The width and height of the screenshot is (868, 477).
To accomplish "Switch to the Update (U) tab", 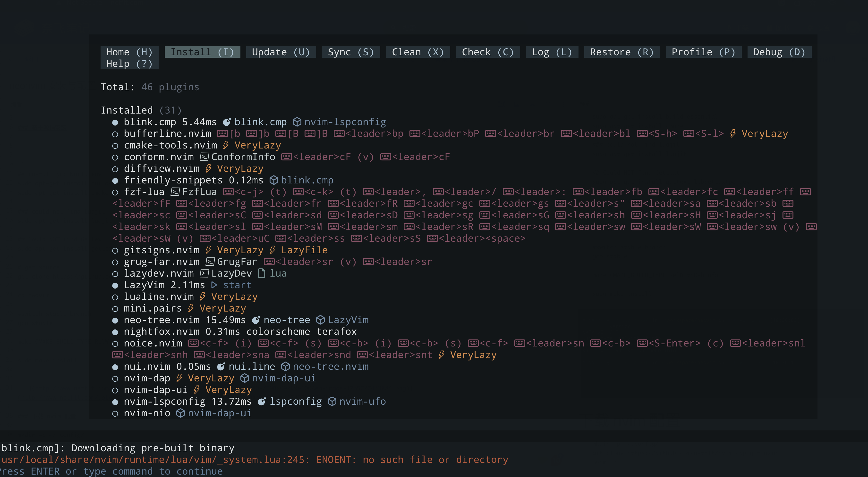I will [281, 52].
